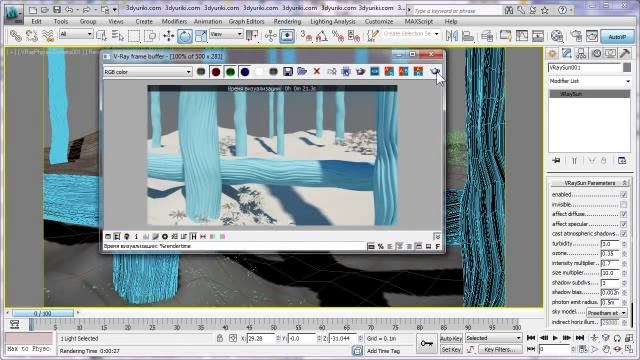Click the Align tool icon
Image resolution: width=640 pixels, height=360 pixels.
click(x=468, y=36)
